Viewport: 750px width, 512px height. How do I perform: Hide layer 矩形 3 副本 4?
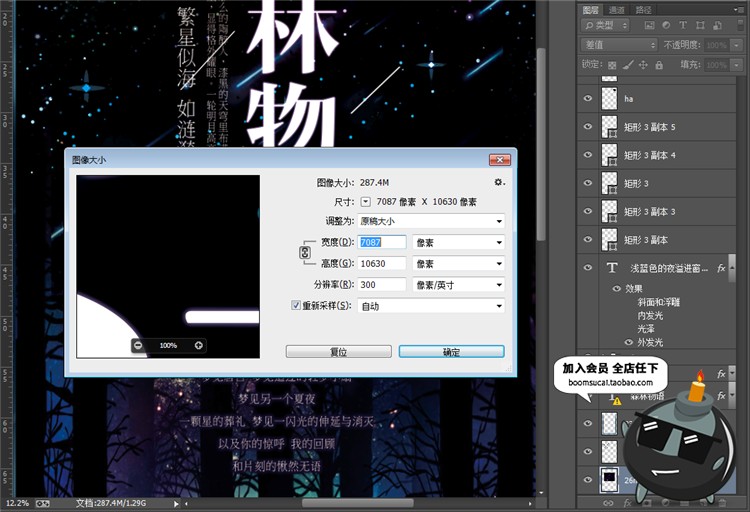tap(588, 155)
